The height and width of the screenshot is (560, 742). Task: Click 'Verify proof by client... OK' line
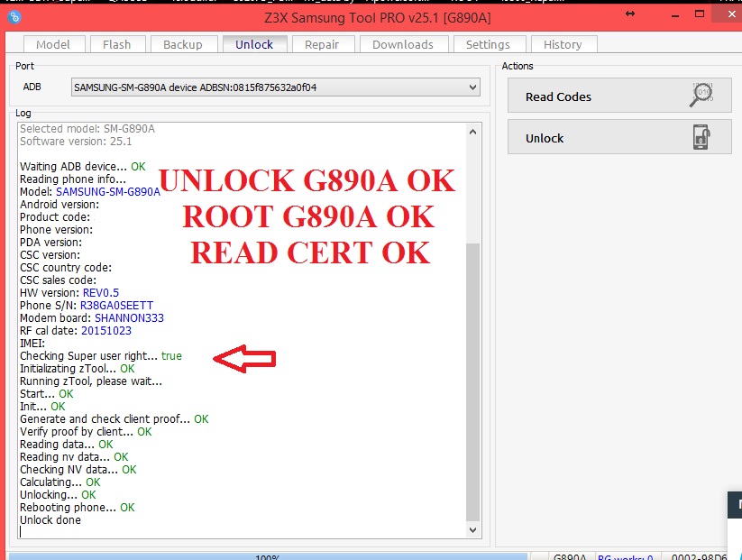tap(86, 432)
